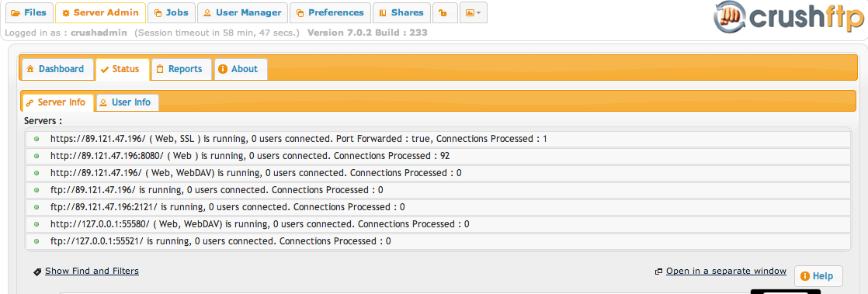This screenshot has width=868, height=294.
Task: Select the Server Info subtab
Action: [x=57, y=102]
